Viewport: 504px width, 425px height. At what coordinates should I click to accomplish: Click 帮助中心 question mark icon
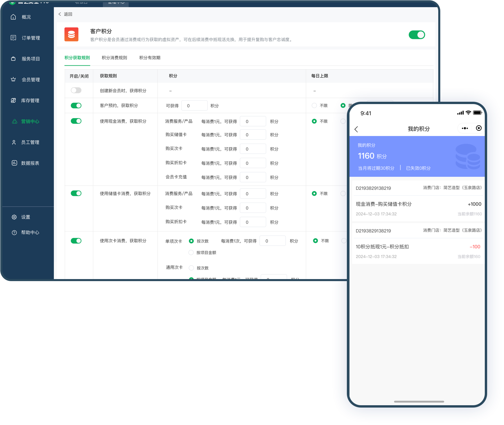[14, 232]
